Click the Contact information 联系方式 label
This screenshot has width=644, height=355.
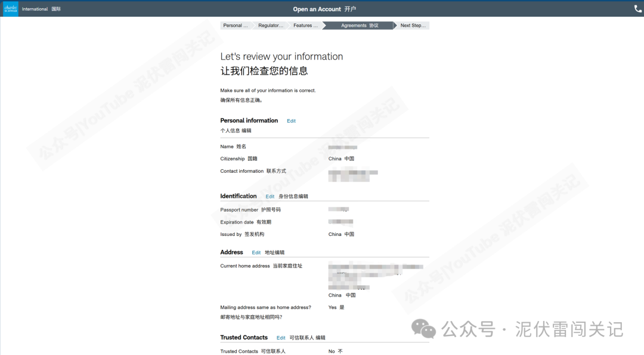253,171
